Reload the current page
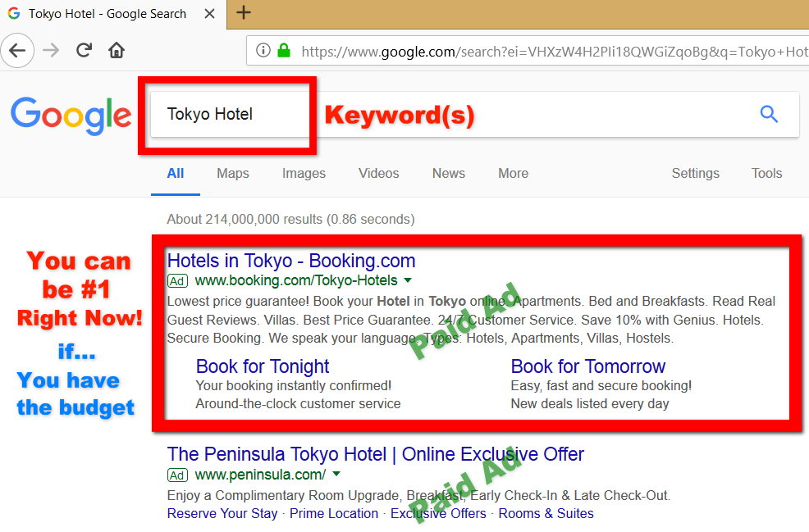This screenshot has width=809, height=532. (83, 50)
